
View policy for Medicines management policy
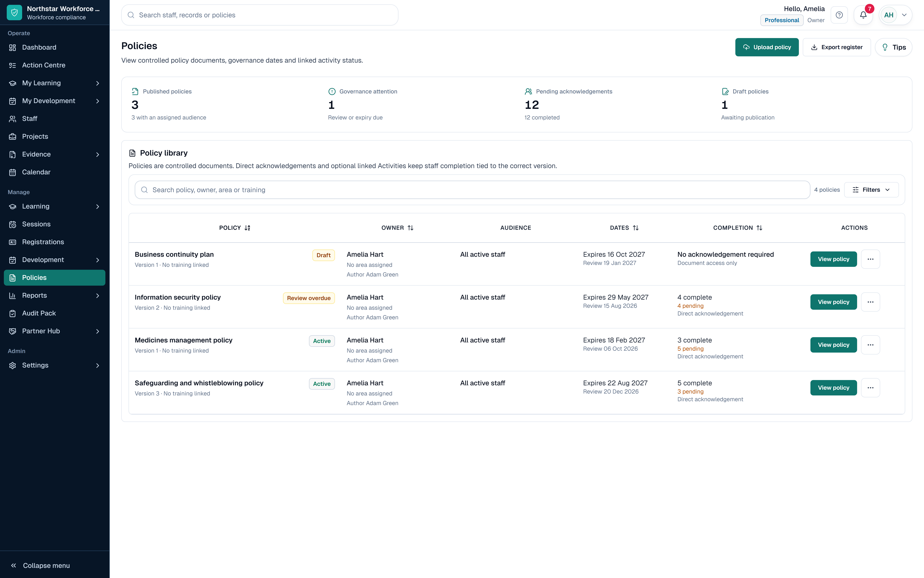(x=834, y=345)
